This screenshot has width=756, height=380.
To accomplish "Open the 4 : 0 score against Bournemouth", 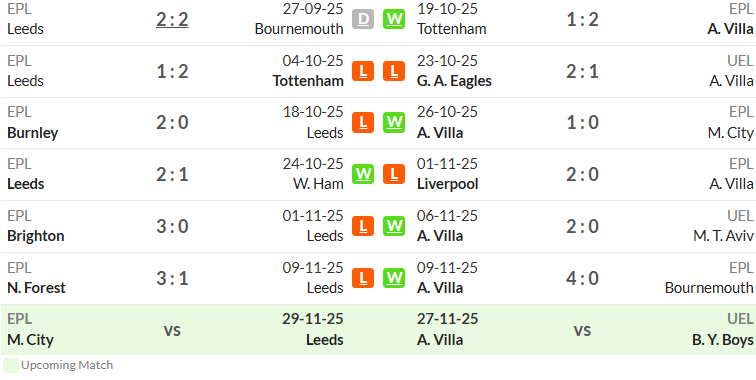I will tap(582, 278).
